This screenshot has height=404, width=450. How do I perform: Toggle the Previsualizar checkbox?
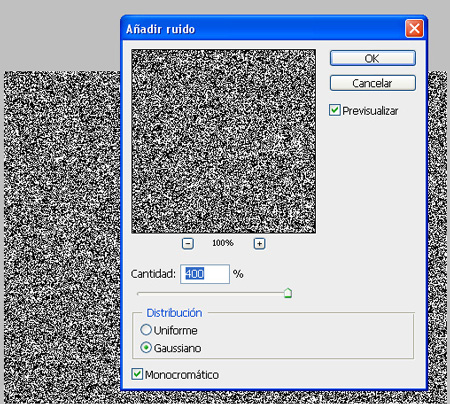point(335,110)
